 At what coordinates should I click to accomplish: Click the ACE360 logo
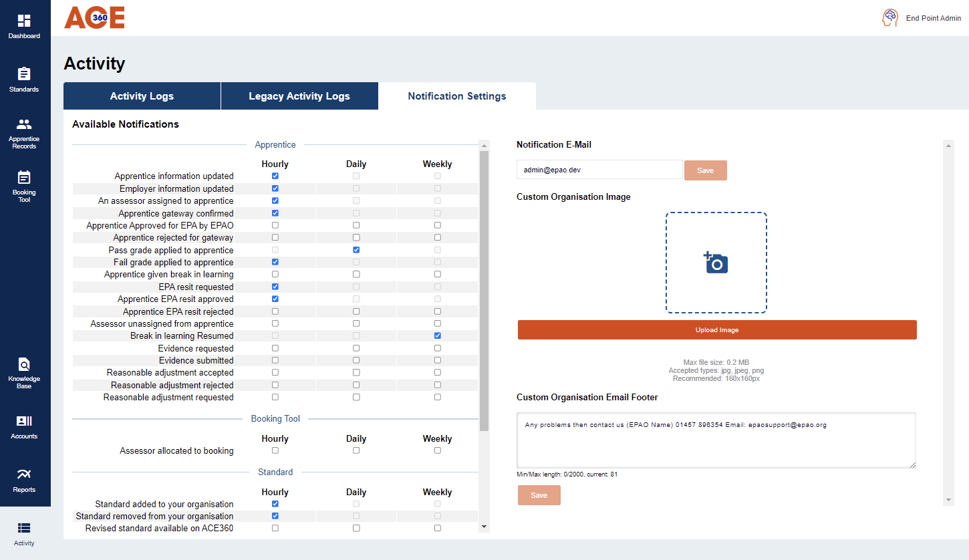[94, 18]
